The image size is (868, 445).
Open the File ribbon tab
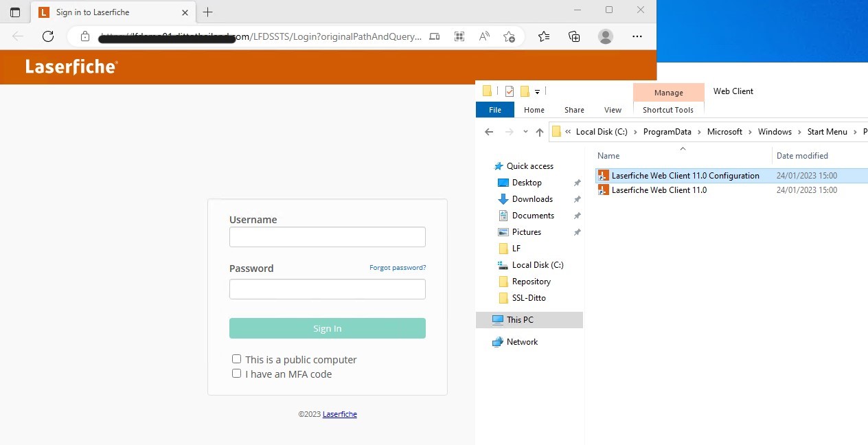pos(494,110)
